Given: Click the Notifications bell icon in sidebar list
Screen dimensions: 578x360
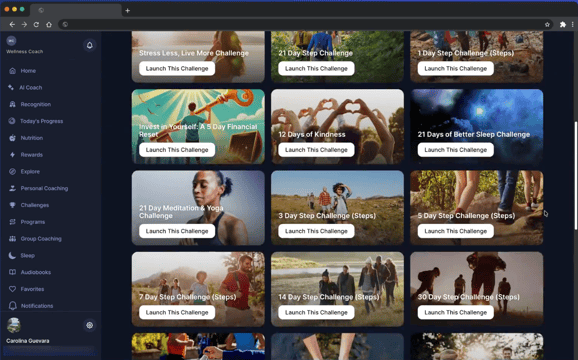Looking at the screenshot, I should click(x=13, y=306).
